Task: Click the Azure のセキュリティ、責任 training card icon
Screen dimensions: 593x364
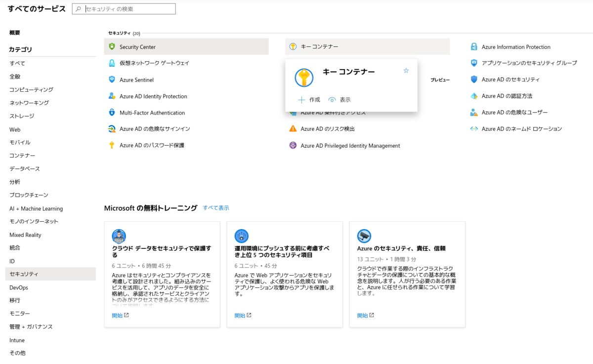Action: coord(364,236)
